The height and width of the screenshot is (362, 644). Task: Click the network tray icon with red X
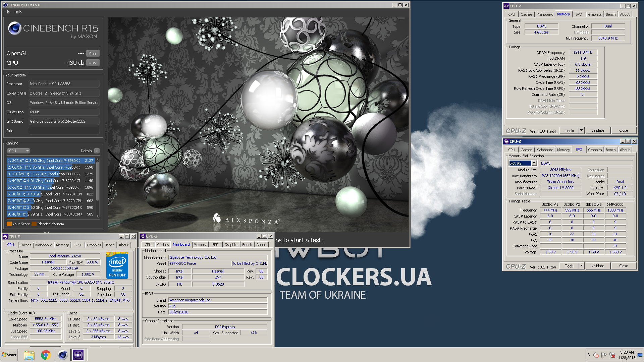[612, 355]
